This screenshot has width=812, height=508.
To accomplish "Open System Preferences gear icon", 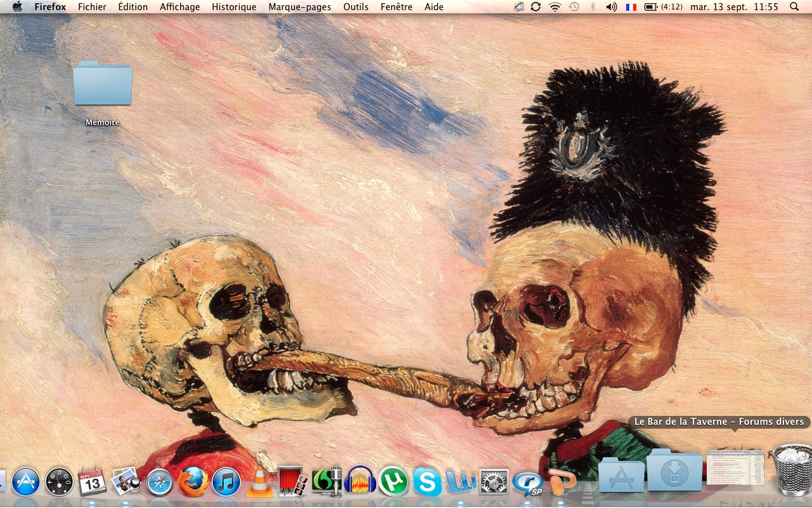I will tap(494, 482).
